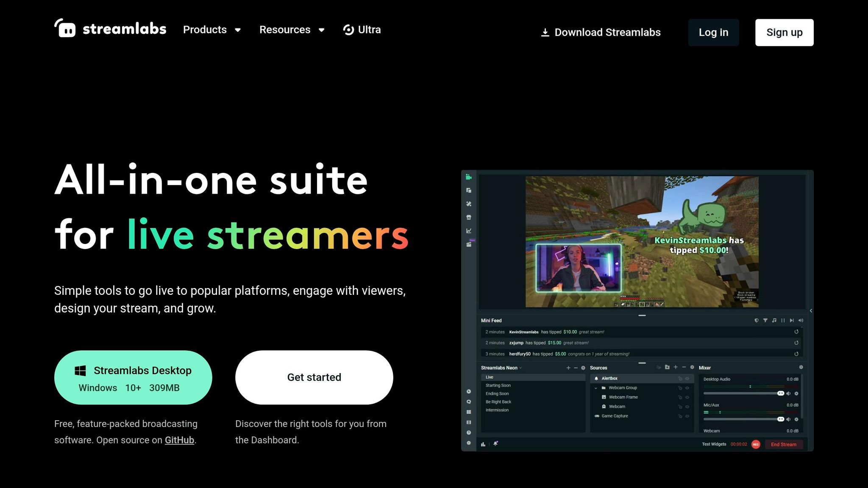This screenshot has width=868, height=488.
Task: Click the music note icon in Mini Feed
Action: click(x=774, y=321)
